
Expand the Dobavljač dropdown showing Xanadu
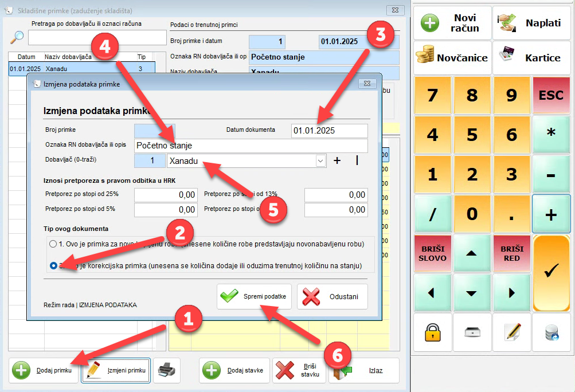(320, 162)
